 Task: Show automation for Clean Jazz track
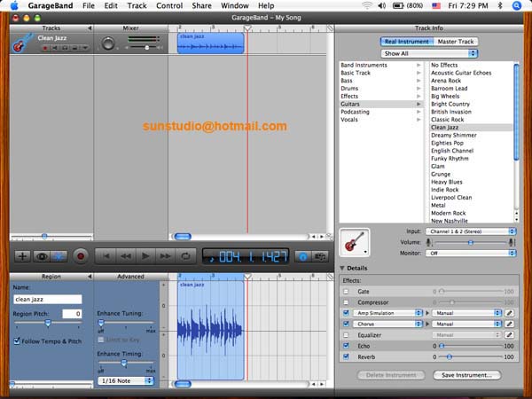(85, 48)
